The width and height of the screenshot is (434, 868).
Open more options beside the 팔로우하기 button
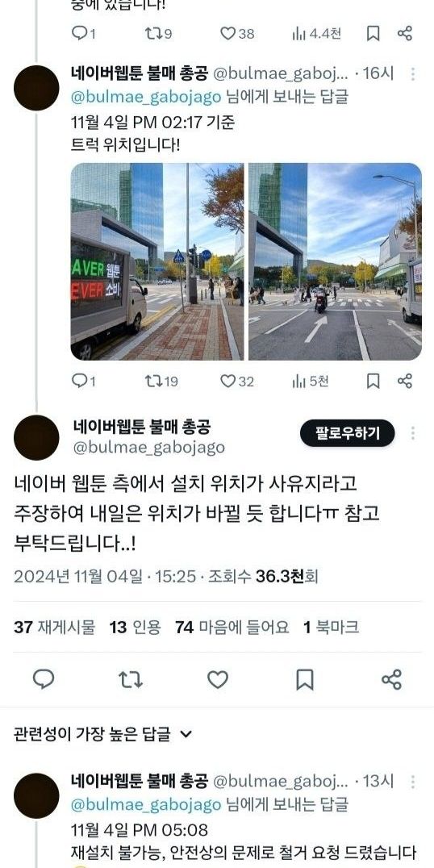tap(413, 433)
